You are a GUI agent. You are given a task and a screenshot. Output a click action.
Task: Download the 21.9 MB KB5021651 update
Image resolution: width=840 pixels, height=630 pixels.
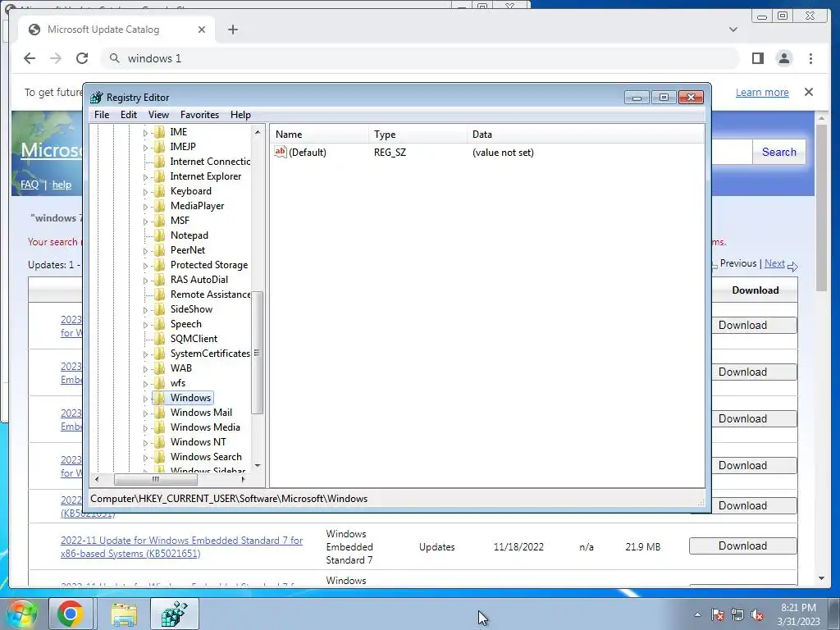742,546
